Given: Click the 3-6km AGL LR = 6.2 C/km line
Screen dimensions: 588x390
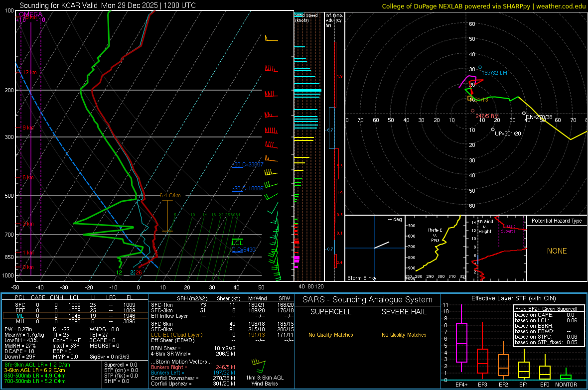Looking at the screenshot, I should click(x=34, y=370).
